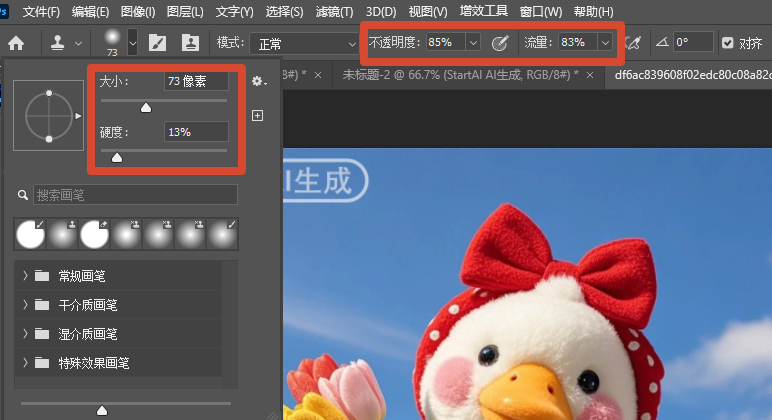772x420 pixels.
Task: Toggle the Clone Source panel icon
Action: (191, 43)
